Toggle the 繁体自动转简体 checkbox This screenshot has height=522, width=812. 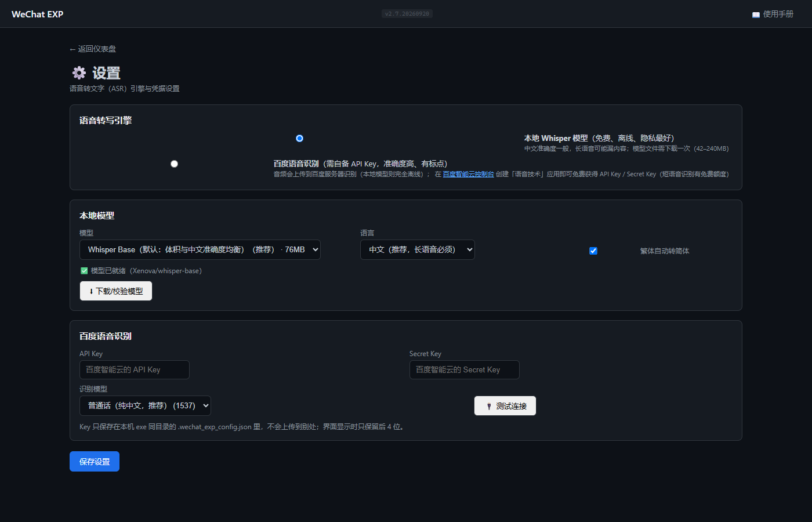593,251
